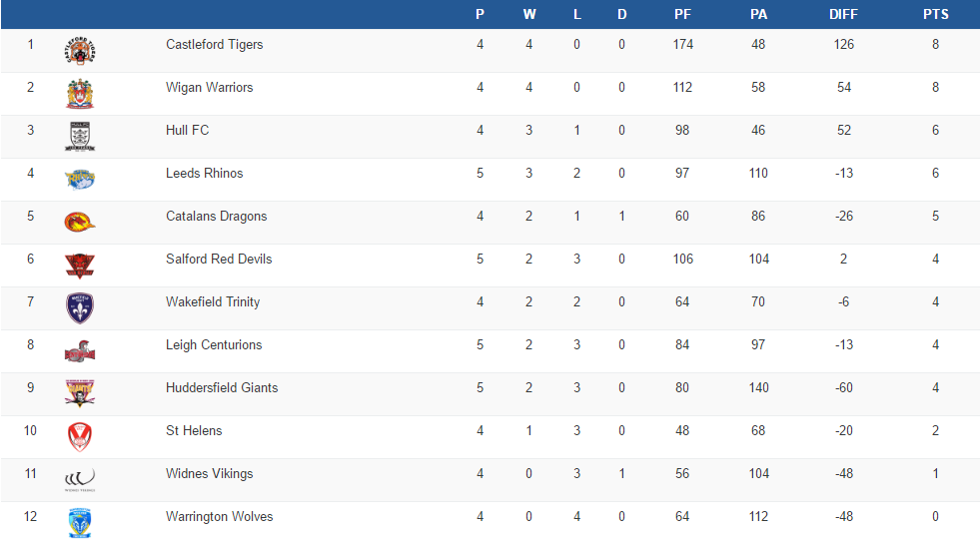
Task: Click the Huddersfield Giants badge
Action: pyautogui.click(x=80, y=394)
